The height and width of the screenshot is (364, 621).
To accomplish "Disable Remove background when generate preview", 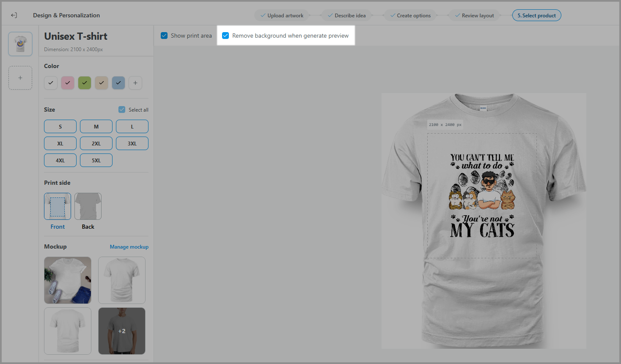I will [x=225, y=36].
